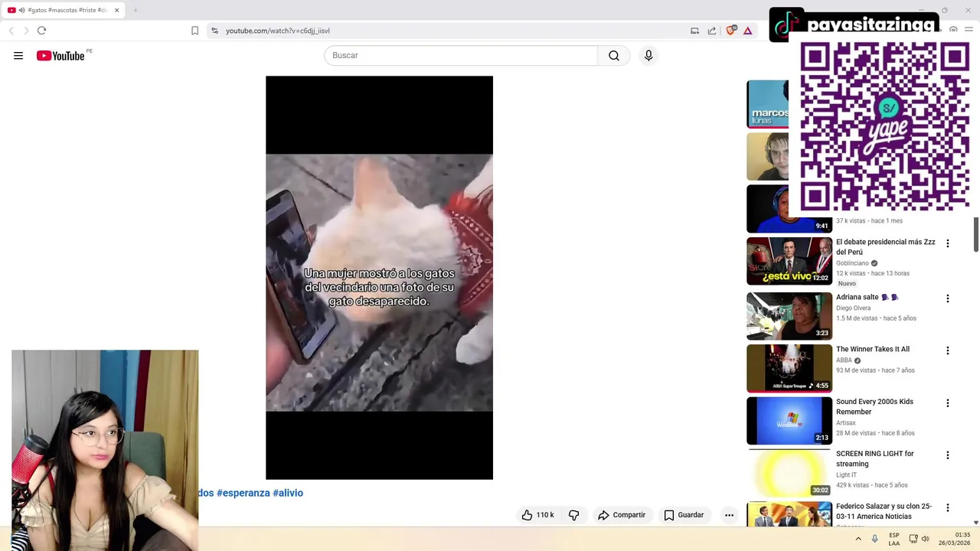The width and height of the screenshot is (980, 551).
Task: Open Goblinciano channel name
Action: click(x=852, y=263)
